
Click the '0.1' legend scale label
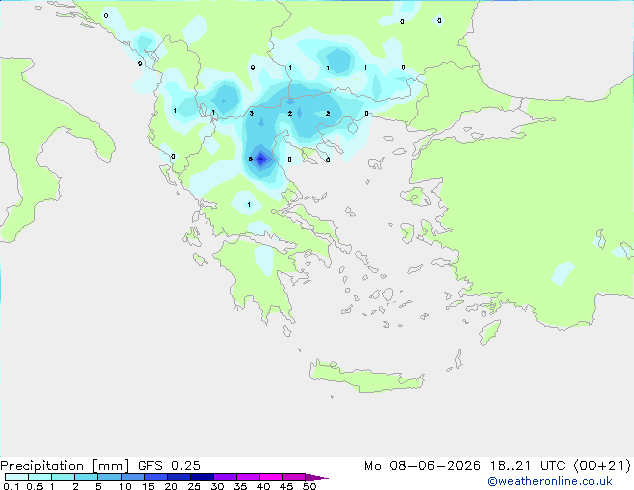click(11, 486)
